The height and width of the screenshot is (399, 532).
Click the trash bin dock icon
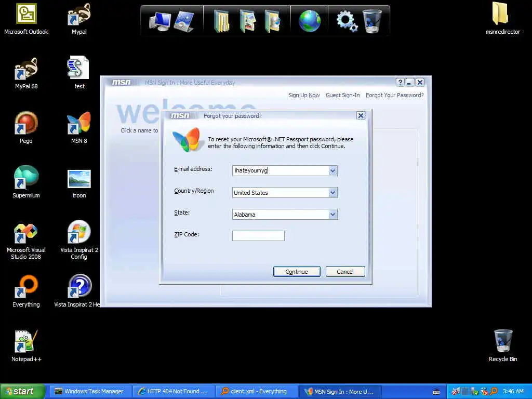(x=372, y=21)
